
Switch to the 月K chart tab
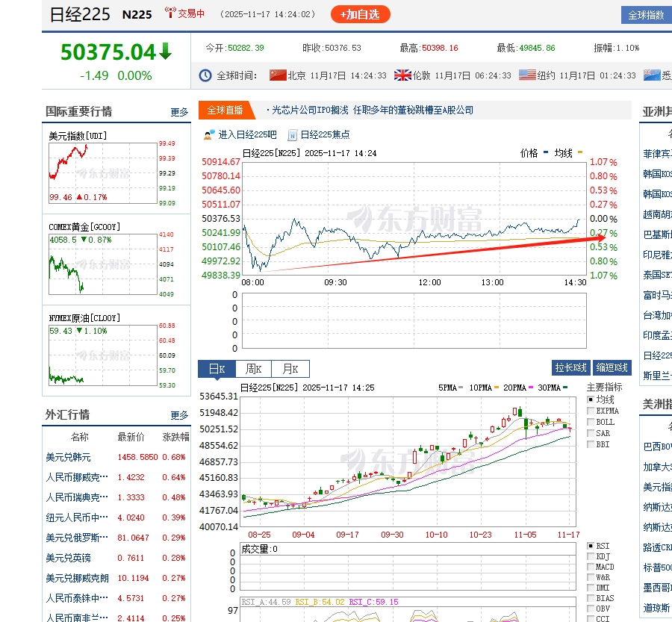(x=290, y=369)
